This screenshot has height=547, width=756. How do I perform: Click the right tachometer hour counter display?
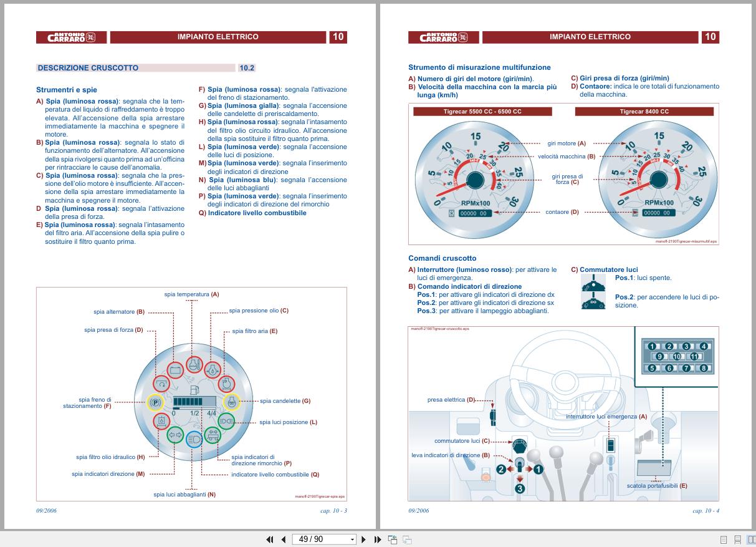[x=658, y=213]
